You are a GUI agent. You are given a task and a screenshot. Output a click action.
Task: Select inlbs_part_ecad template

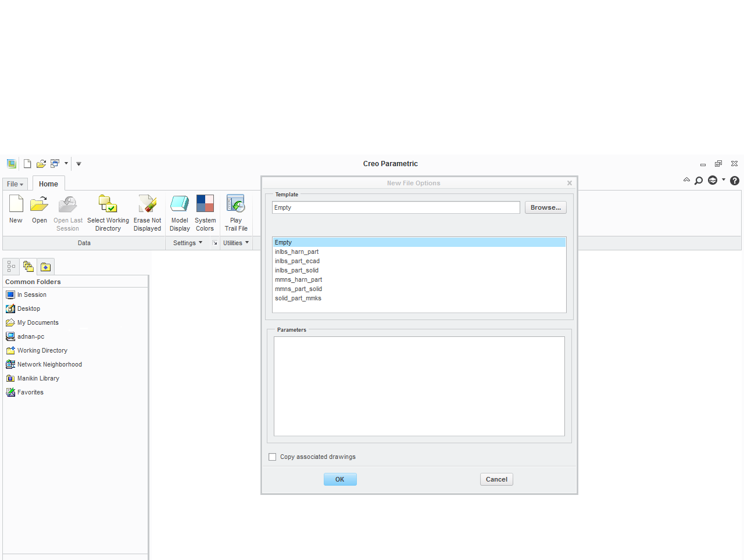419,261
